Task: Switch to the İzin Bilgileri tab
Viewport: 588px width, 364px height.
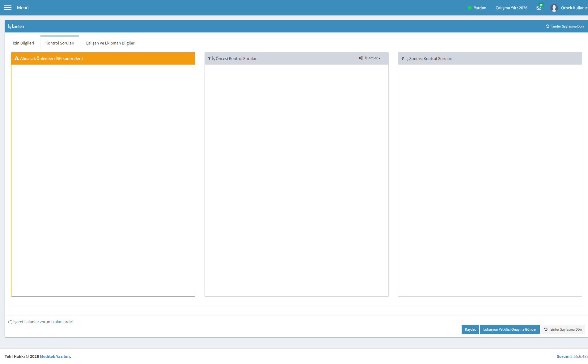Action: tap(23, 43)
